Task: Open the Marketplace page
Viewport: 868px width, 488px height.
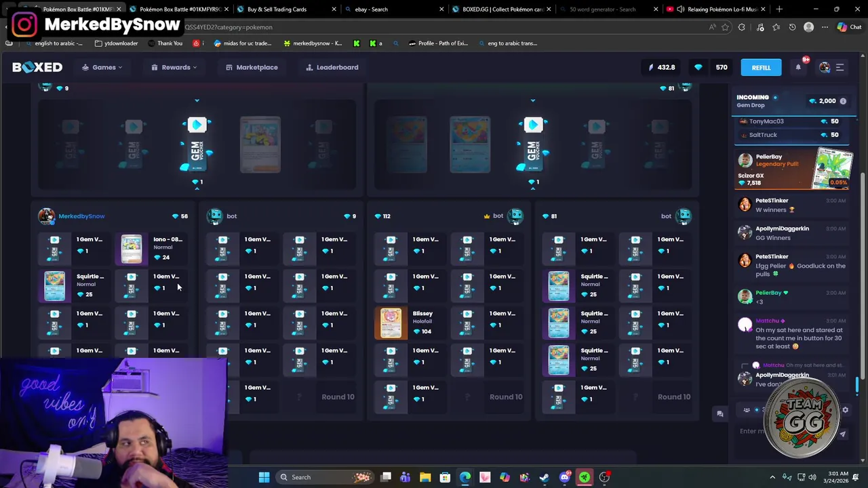Action: point(252,67)
